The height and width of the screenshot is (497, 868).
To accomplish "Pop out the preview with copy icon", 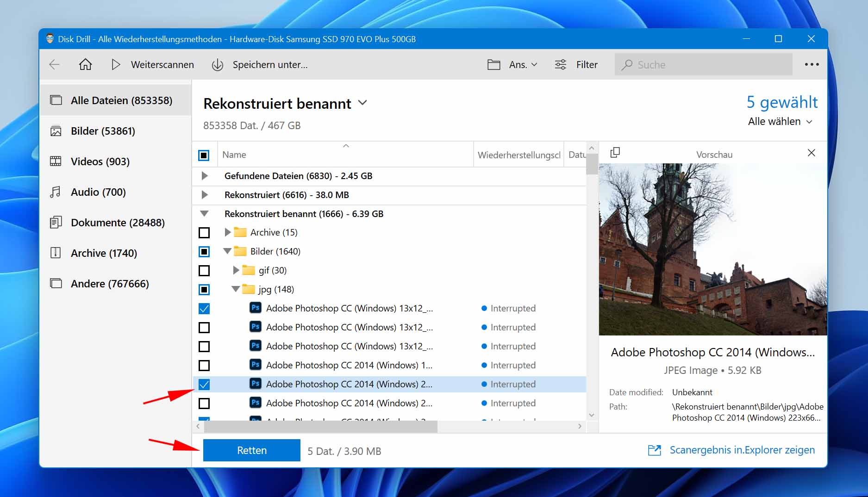I will coord(615,153).
